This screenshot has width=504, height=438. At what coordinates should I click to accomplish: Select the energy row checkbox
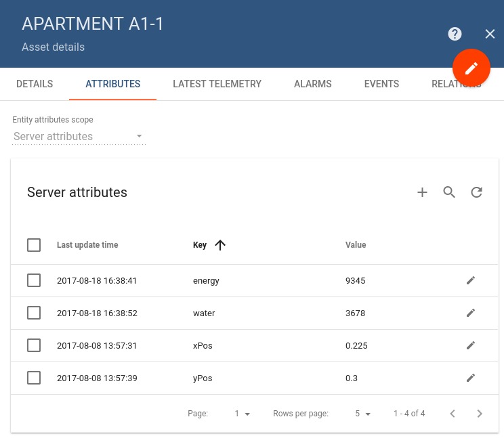pyautogui.click(x=34, y=280)
